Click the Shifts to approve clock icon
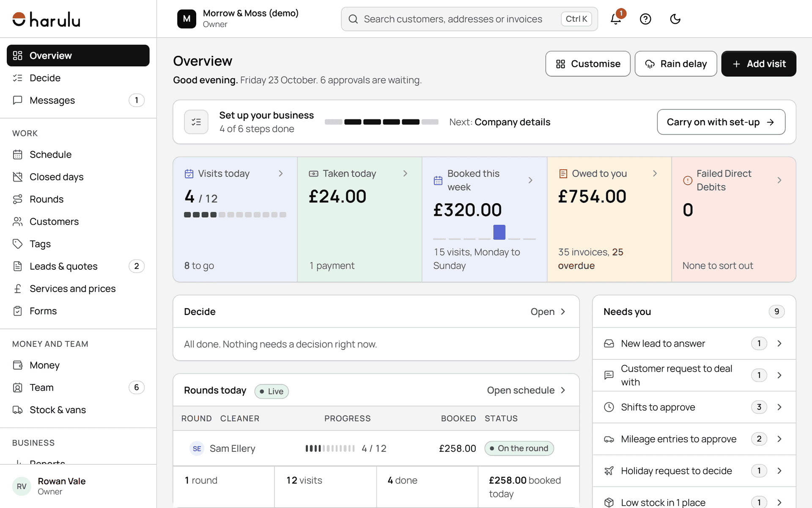The height and width of the screenshot is (508, 812). (x=609, y=407)
